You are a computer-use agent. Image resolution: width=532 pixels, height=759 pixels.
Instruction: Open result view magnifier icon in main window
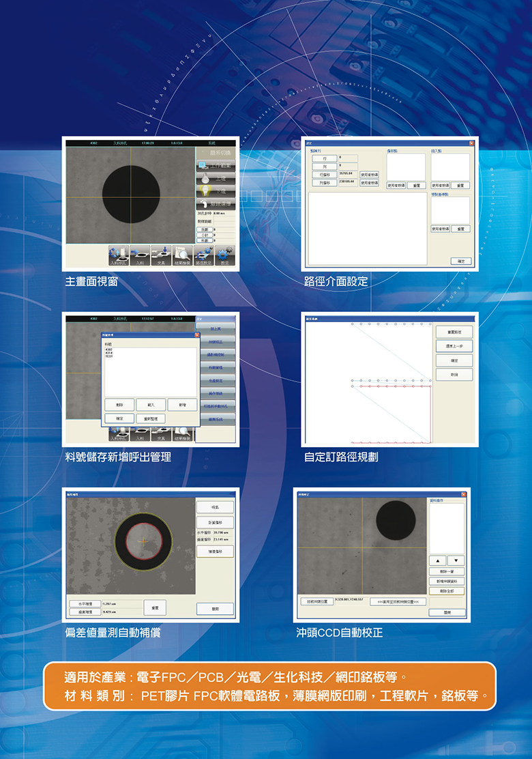tap(182, 255)
